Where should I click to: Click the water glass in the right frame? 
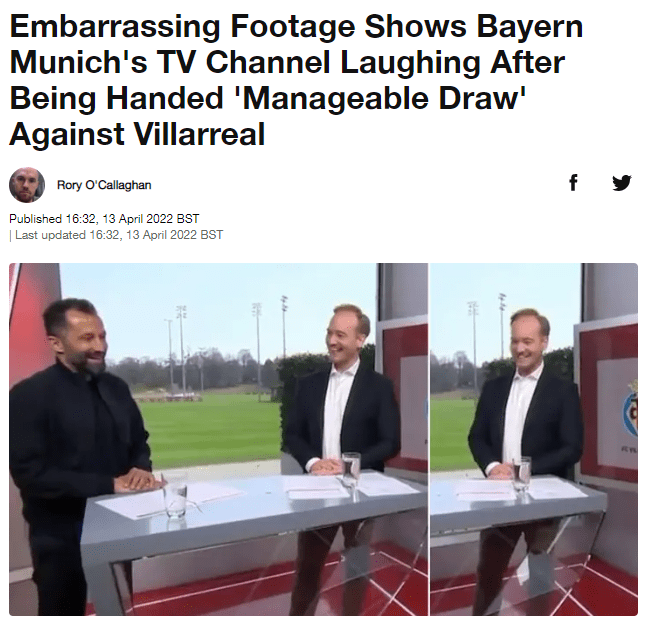(522, 475)
